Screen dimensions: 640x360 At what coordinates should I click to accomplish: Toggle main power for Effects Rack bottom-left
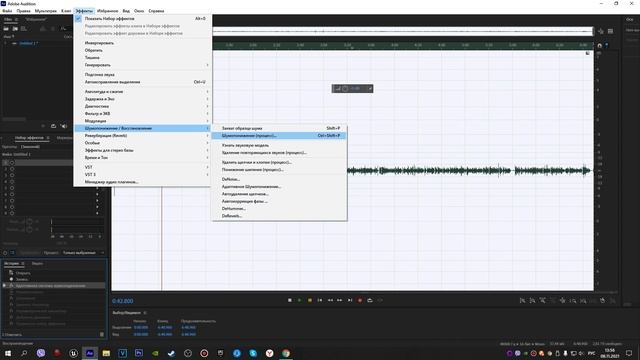(5, 253)
